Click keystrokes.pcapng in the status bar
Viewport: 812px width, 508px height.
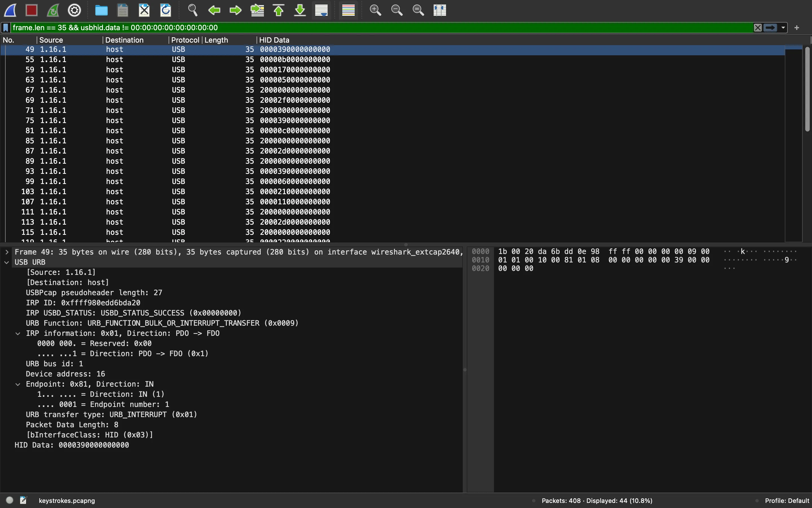point(67,501)
